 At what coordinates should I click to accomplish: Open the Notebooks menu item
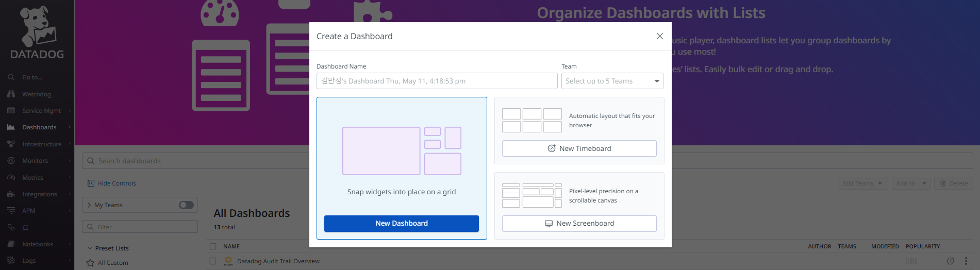pyautogui.click(x=38, y=244)
